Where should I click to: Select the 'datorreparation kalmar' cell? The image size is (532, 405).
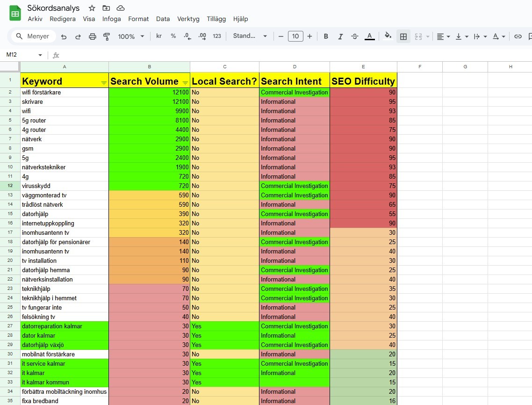tap(65, 326)
